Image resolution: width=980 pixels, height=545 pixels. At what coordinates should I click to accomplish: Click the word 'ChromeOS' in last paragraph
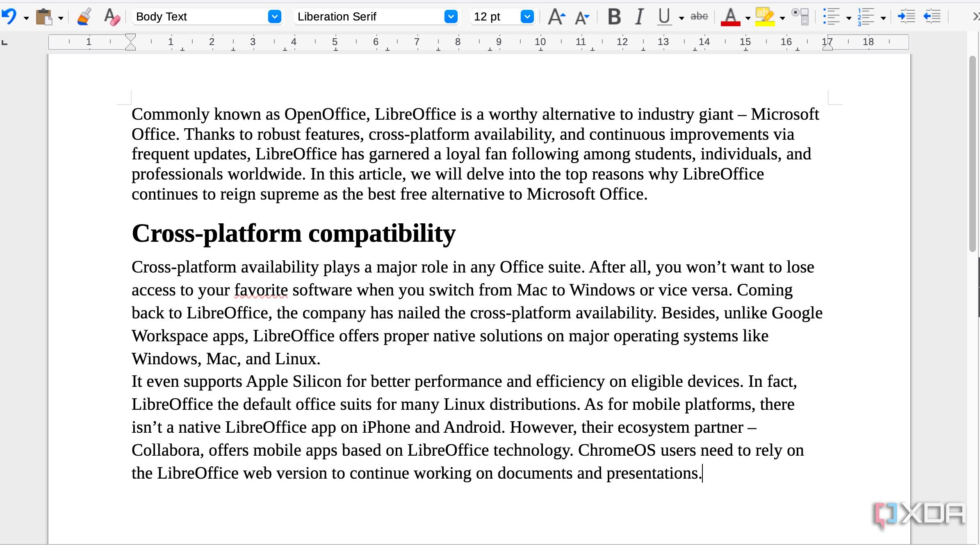coord(617,450)
